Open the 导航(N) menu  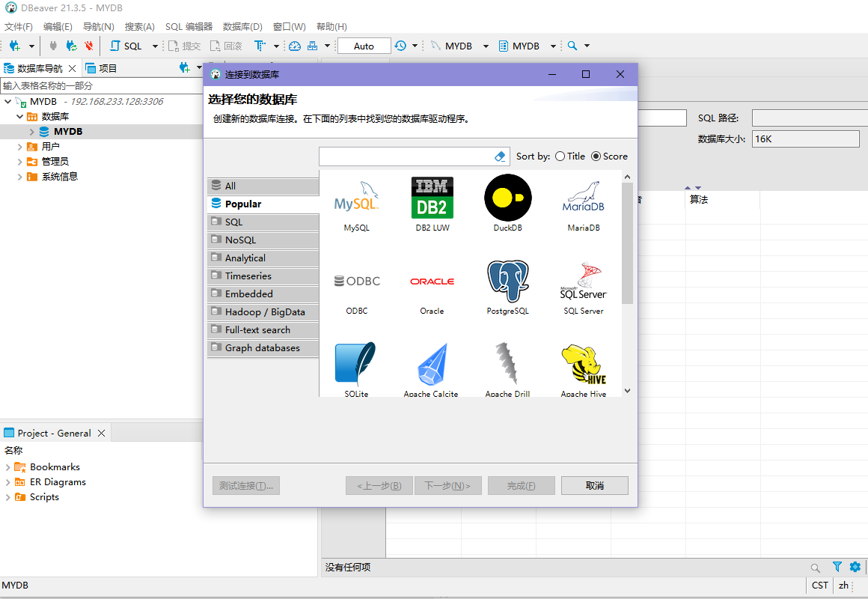point(99,27)
